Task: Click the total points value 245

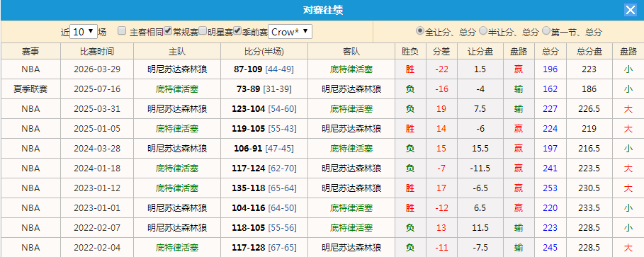Action: click(550, 248)
